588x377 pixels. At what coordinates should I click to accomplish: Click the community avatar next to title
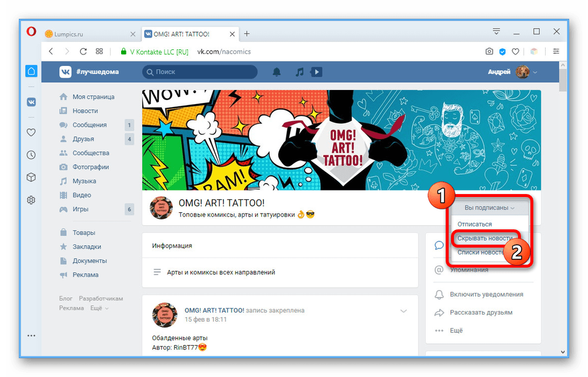pyautogui.click(x=161, y=208)
